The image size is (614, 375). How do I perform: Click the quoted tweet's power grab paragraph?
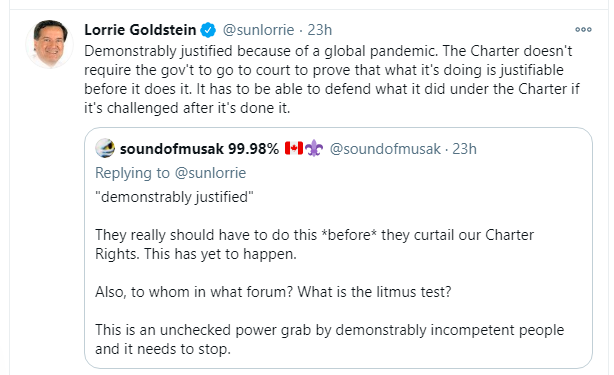[330, 339]
